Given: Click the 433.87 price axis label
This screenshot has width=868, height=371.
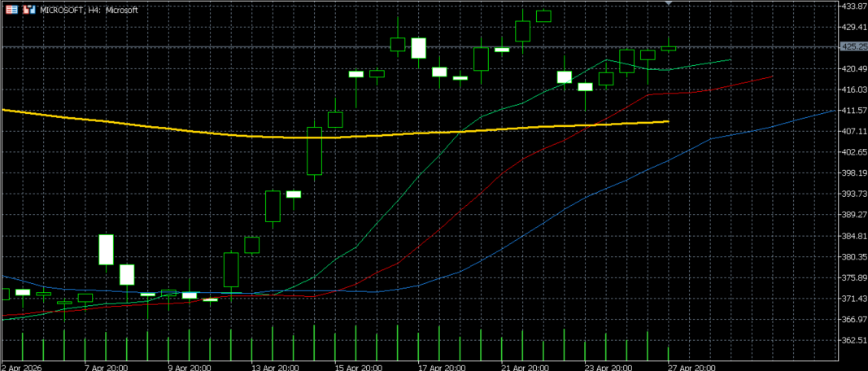Looking at the screenshot, I should point(853,6).
